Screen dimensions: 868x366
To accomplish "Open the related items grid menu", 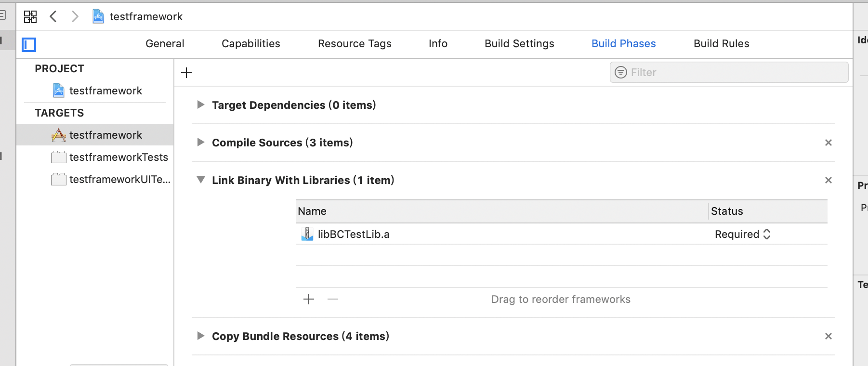I will 30,17.
